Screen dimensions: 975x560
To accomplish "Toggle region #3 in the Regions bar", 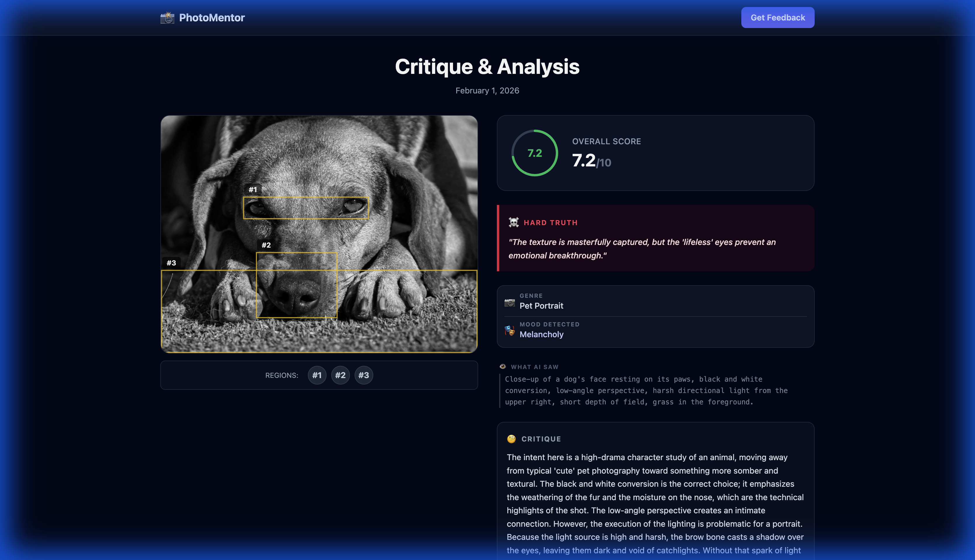I will pos(364,375).
